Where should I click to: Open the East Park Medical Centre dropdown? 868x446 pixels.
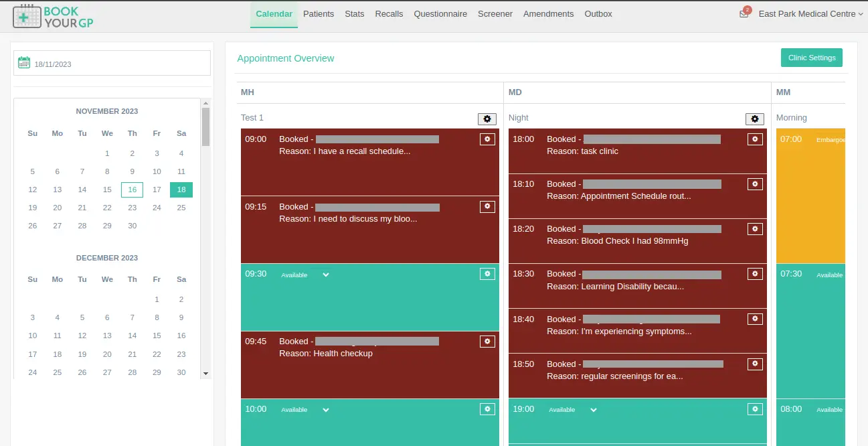810,14
